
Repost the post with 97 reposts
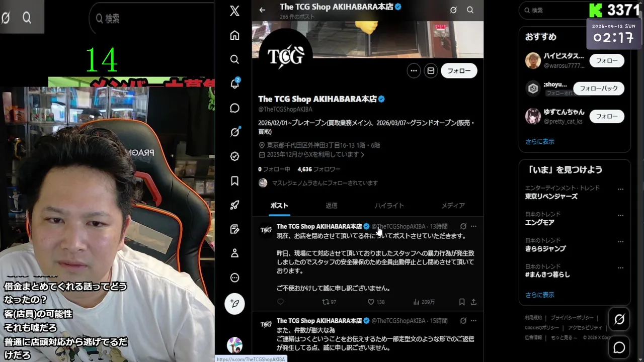click(330, 302)
